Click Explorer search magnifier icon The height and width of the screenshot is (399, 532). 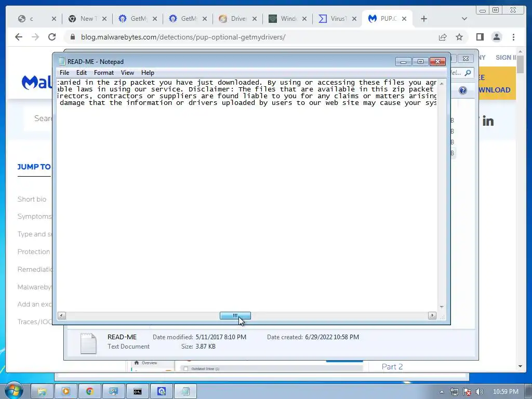tap(468, 73)
